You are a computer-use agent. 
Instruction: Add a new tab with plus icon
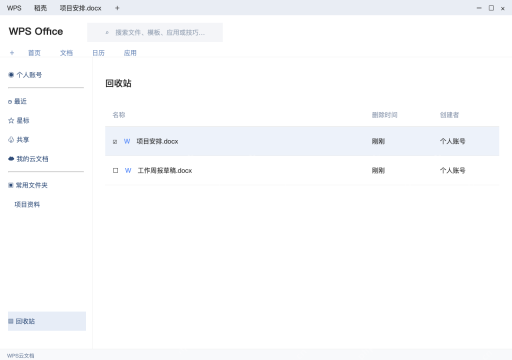pos(117,8)
